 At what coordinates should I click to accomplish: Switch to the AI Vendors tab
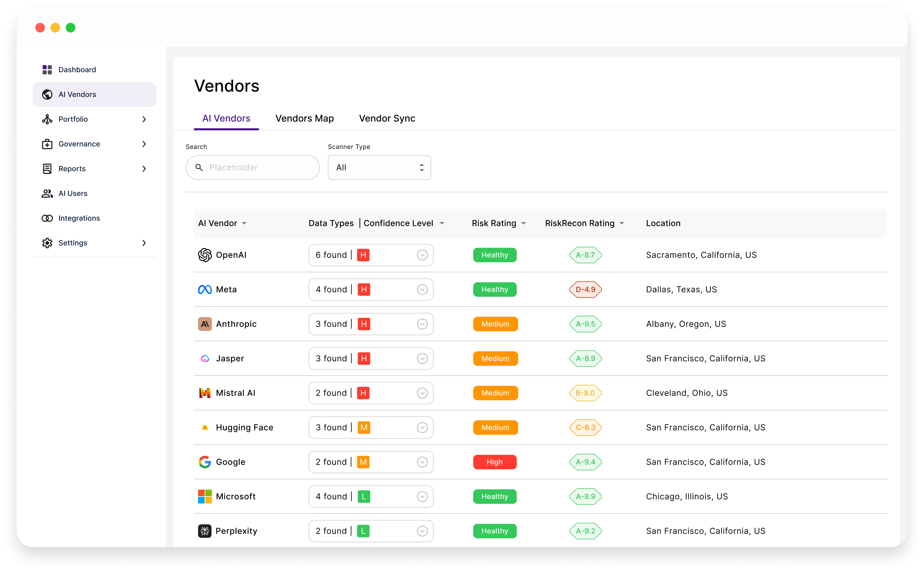point(226,118)
